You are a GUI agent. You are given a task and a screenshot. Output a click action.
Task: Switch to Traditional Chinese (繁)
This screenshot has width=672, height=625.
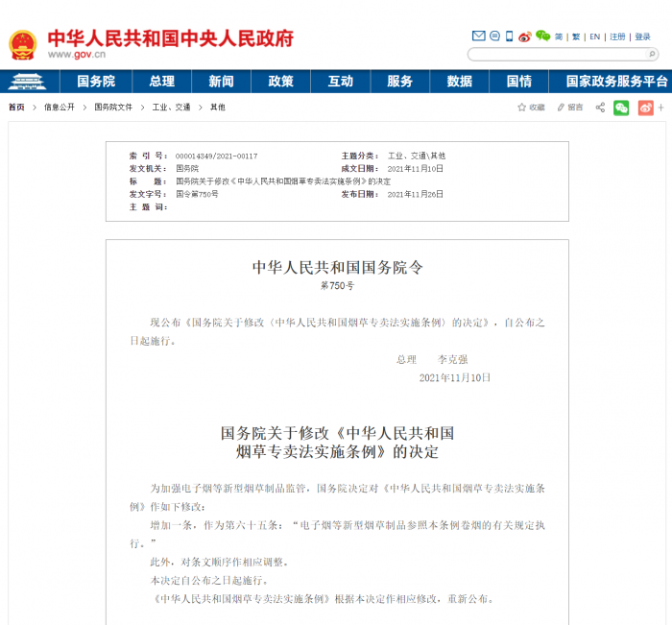tap(575, 36)
